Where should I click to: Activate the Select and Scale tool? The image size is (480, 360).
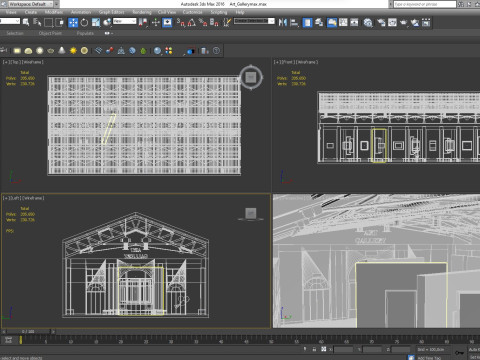[96, 22]
